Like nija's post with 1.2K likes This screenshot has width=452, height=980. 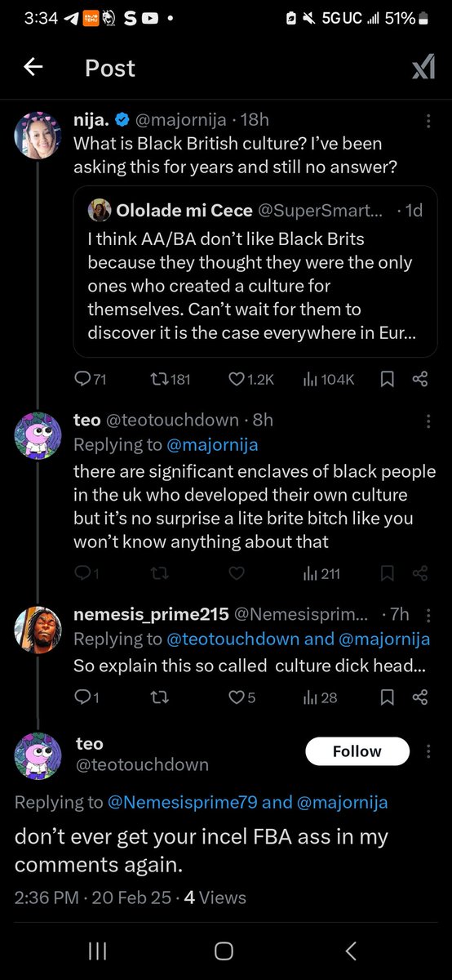(250, 379)
